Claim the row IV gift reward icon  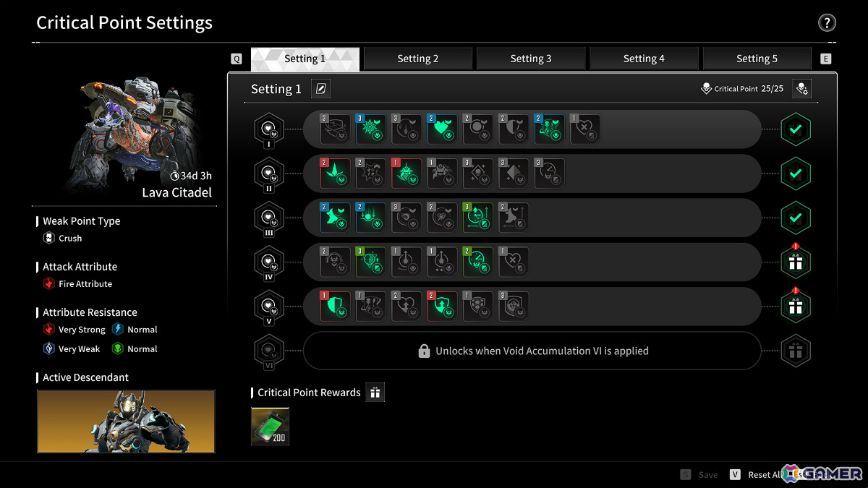(796, 262)
